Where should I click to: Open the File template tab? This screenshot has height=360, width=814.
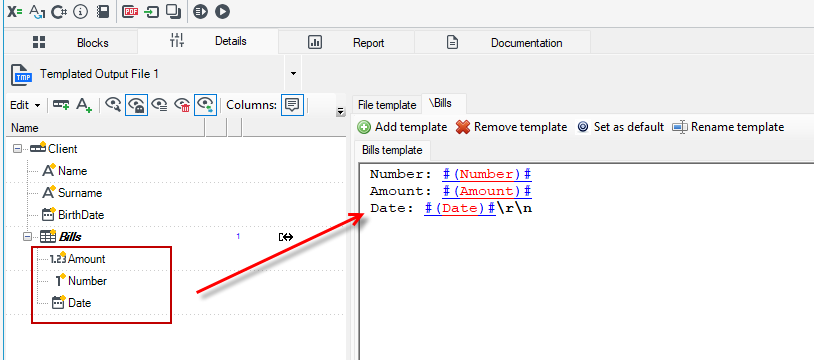(387, 105)
